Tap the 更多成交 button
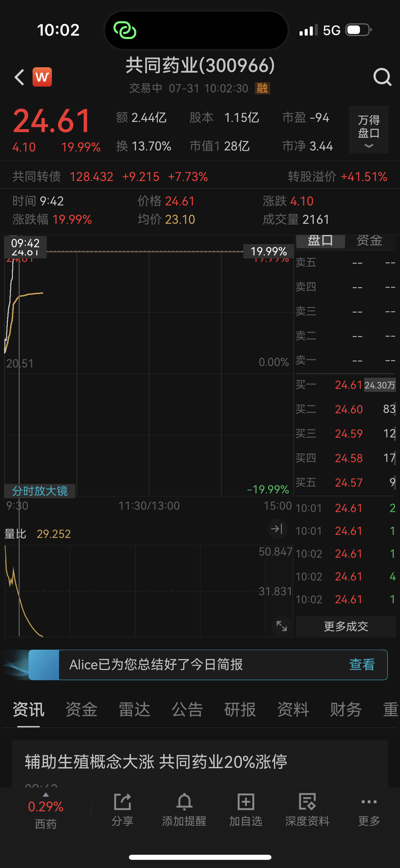Viewport: 400px width, 868px height. [346, 627]
